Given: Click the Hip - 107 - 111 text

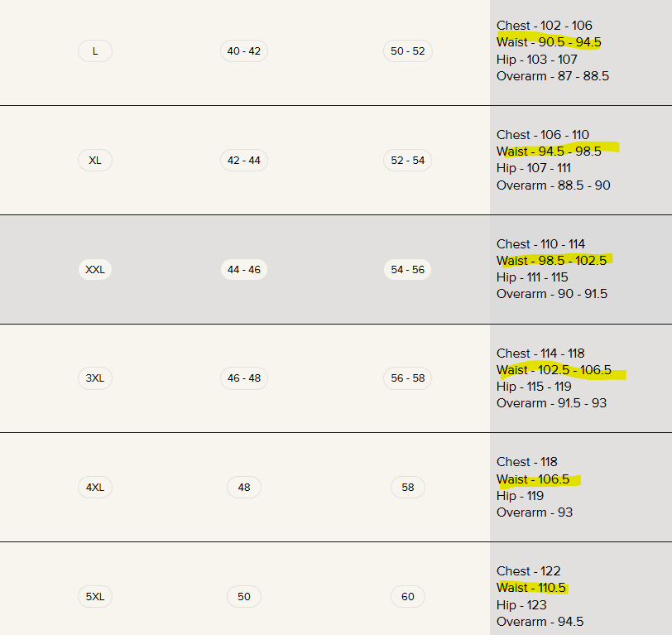Looking at the screenshot, I should 534,168.
